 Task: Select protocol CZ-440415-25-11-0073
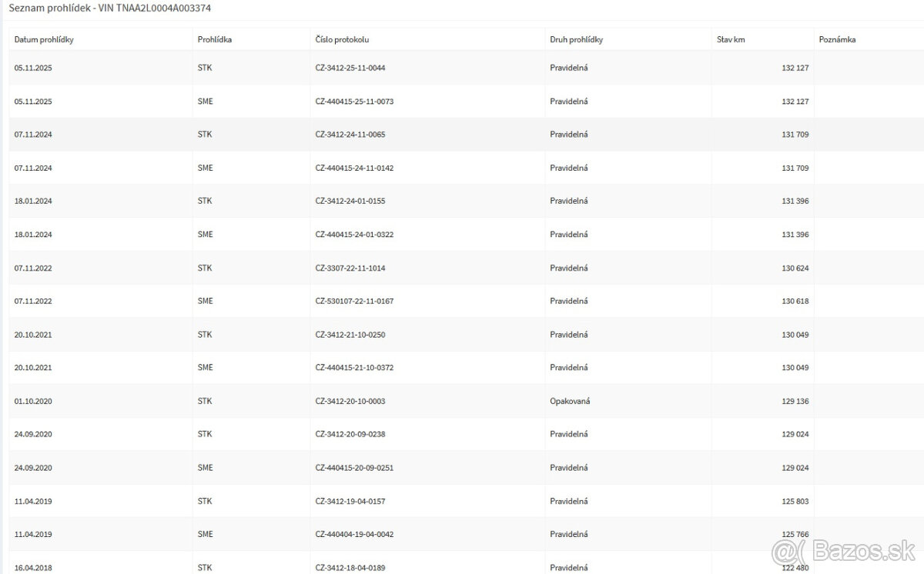tap(354, 102)
